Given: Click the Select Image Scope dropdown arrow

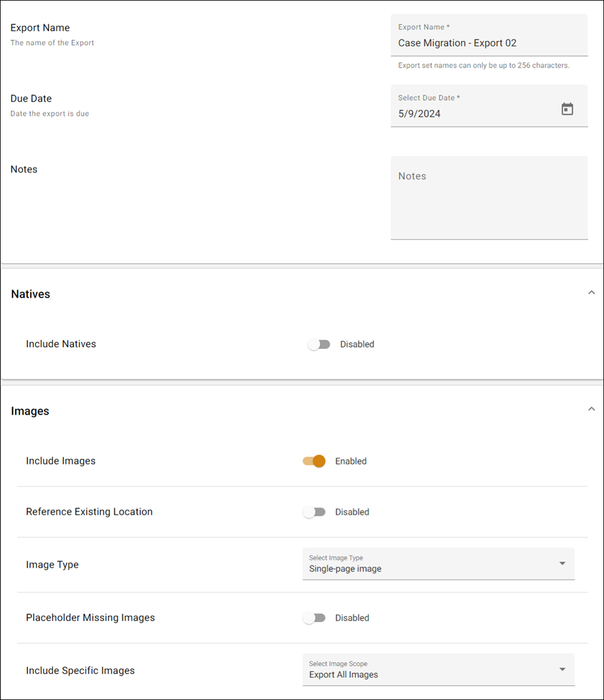Looking at the screenshot, I should [562, 670].
